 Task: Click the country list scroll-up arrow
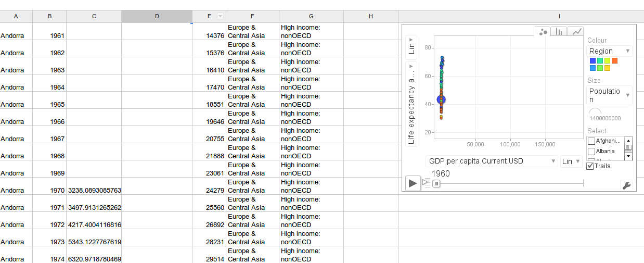click(x=628, y=140)
